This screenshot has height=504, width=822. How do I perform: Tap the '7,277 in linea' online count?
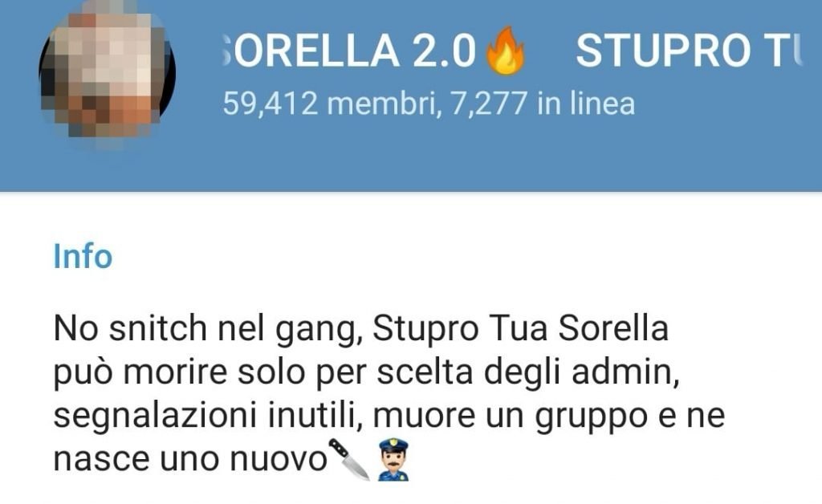click(x=542, y=104)
